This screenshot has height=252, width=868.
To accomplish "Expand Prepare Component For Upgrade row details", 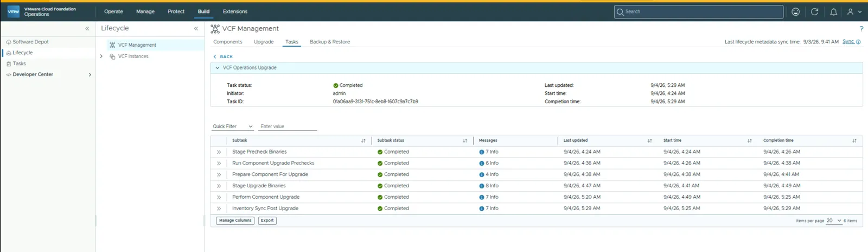I will coord(219,175).
